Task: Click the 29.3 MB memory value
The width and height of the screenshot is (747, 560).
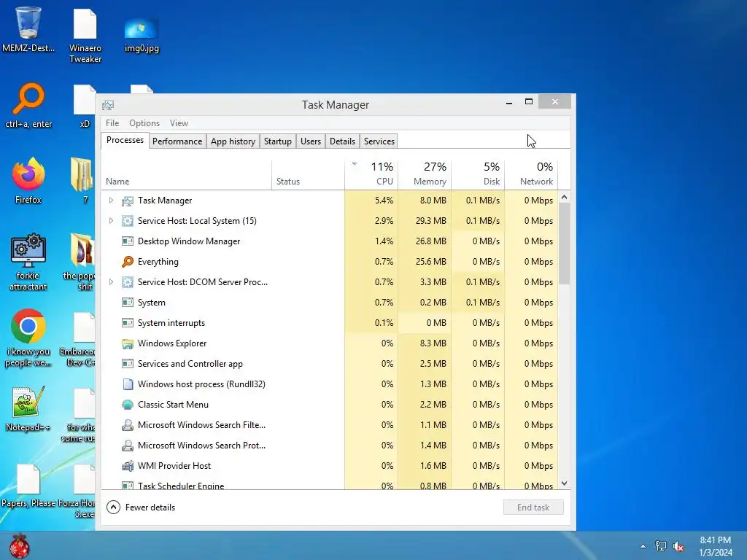Action: pyautogui.click(x=430, y=221)
